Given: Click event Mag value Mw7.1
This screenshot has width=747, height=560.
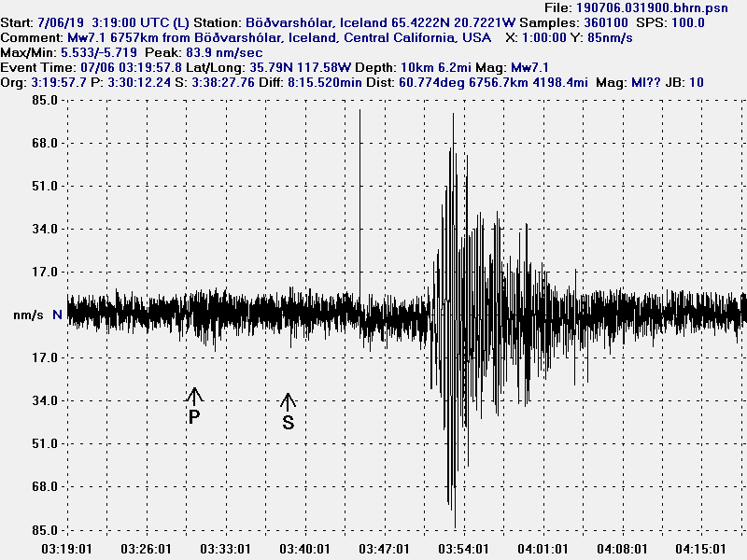Looking at the screenshot, I should pos(529,67).
